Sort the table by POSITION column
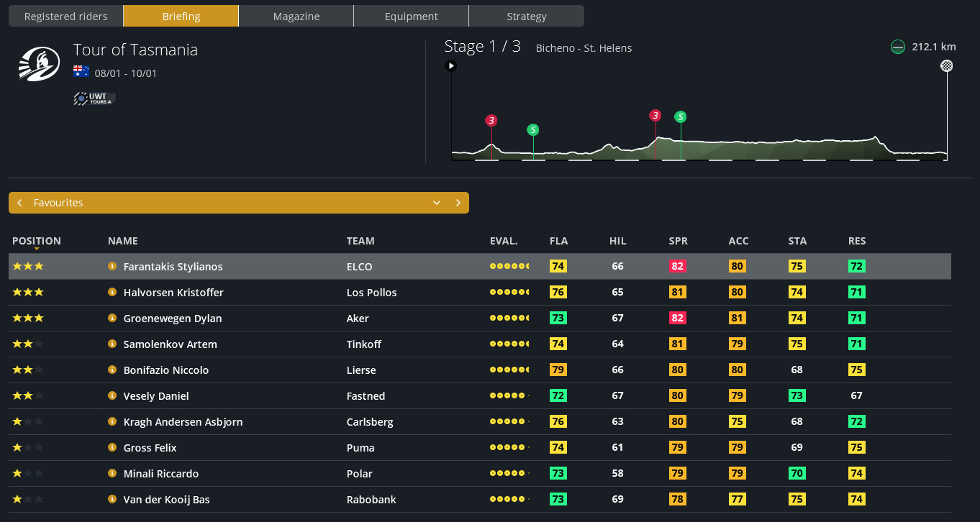Viewport: 980px width, 522px height. coord(37,241)
